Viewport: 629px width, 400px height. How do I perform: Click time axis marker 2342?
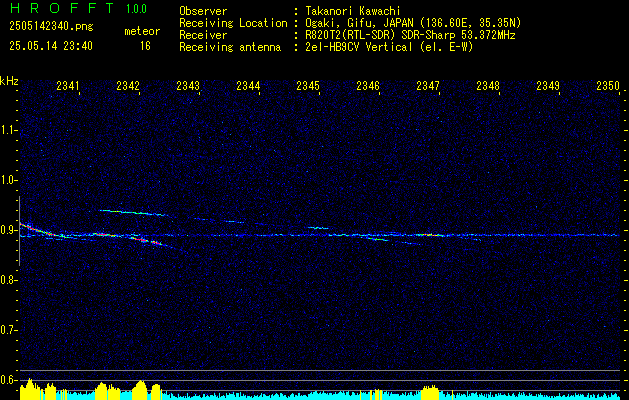(128, 86)
